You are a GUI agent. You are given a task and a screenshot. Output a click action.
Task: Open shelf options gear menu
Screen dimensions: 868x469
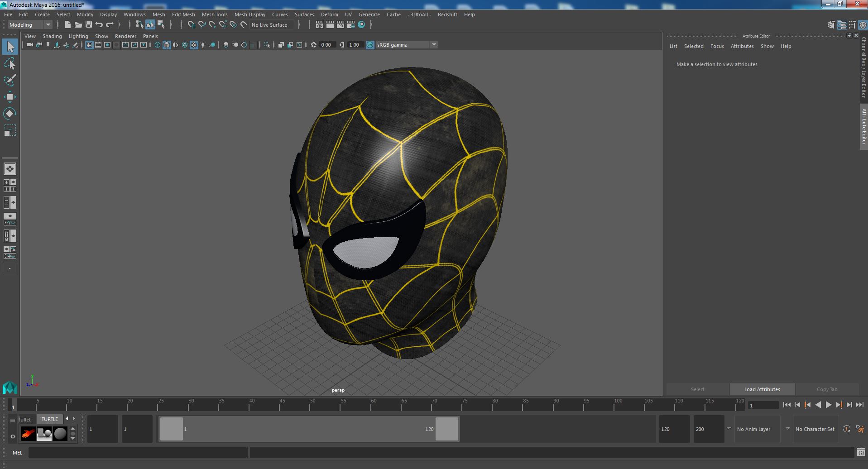click(13, 437)
